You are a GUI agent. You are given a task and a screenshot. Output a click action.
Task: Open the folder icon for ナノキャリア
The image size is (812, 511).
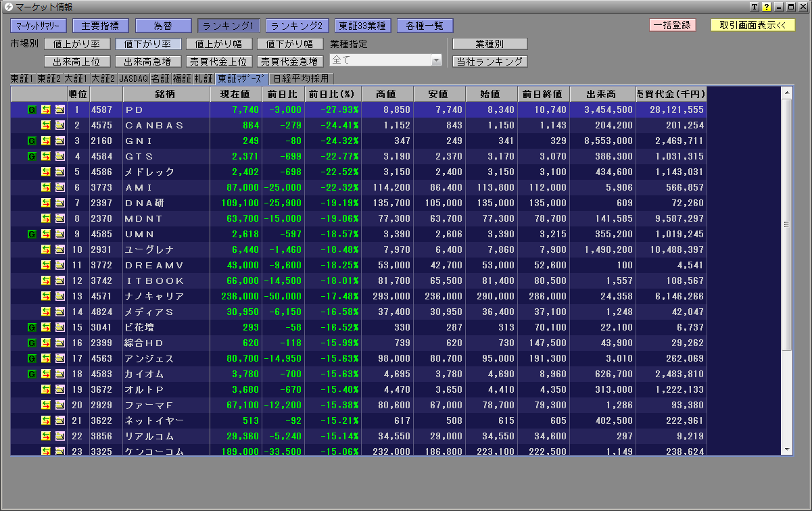tap(60, 296)
